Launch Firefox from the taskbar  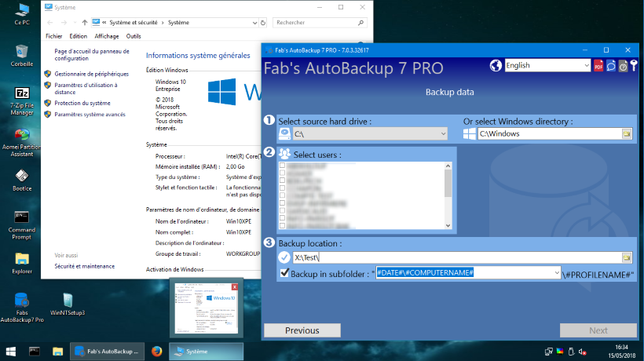coord(156,352)
